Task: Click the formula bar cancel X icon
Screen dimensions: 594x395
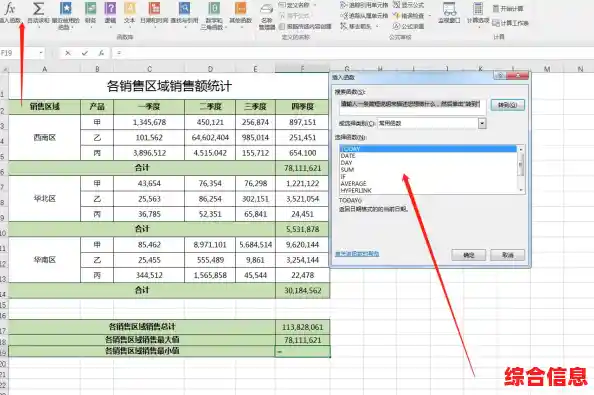Action: [68, 53]
